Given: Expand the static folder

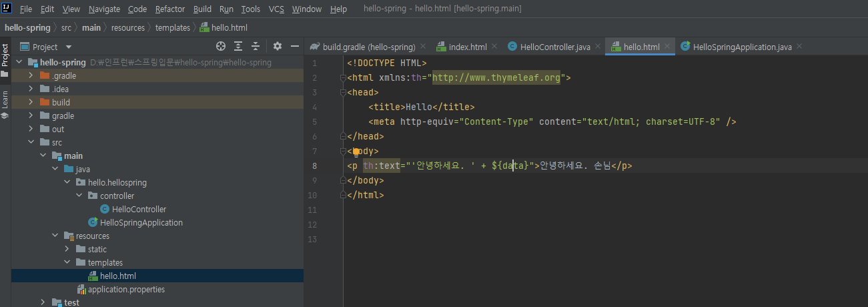Looking at the screenshot, I should 67,249.
